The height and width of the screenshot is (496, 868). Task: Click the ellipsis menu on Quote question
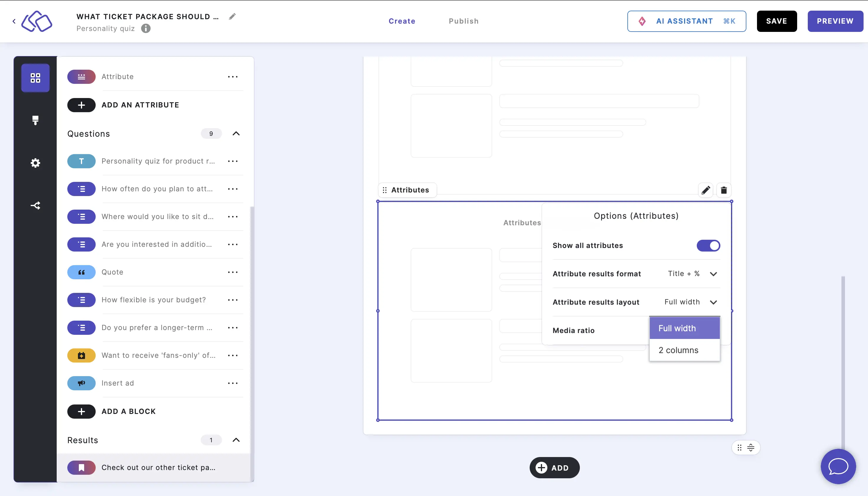click(x=233, y=272)
